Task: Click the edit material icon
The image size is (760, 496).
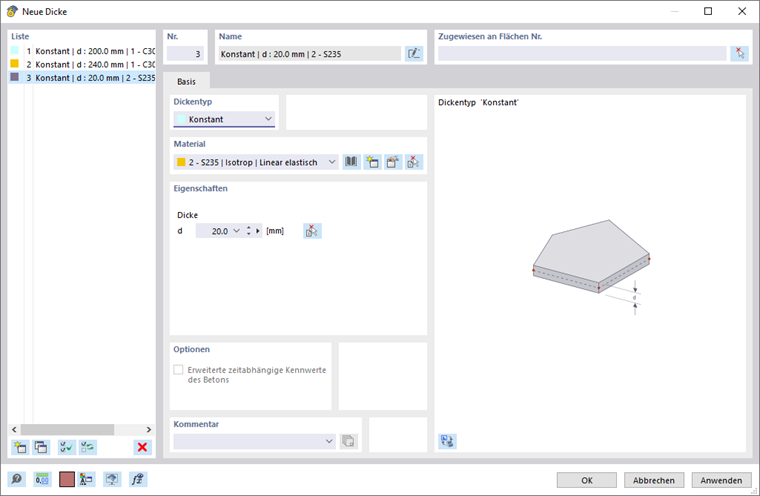Action: pyautogui.click(x=393, y=162)
